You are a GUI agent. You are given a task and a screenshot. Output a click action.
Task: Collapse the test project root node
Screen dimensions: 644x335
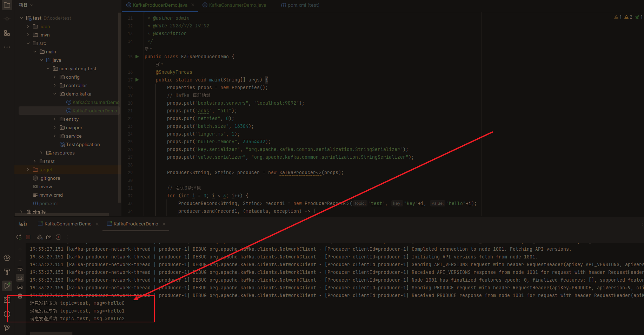(x=21, y=18)
